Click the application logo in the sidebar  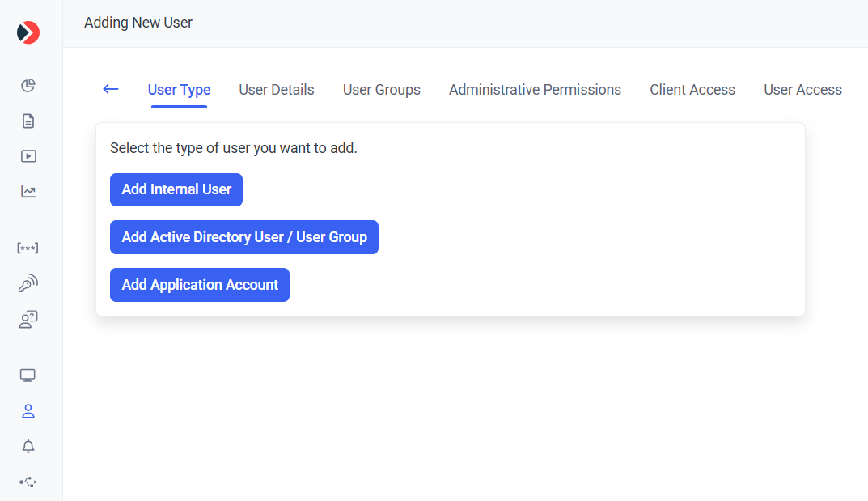tap(28, 33)
